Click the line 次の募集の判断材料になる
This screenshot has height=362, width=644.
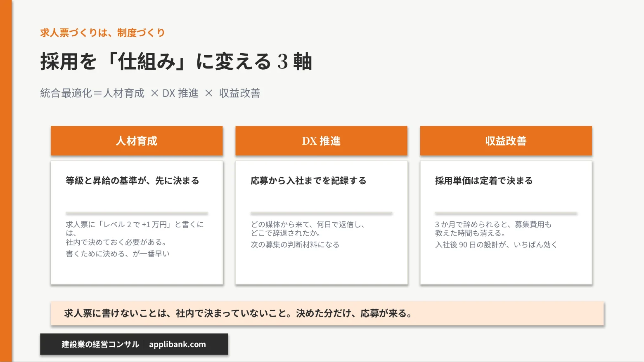coord(295,244)
